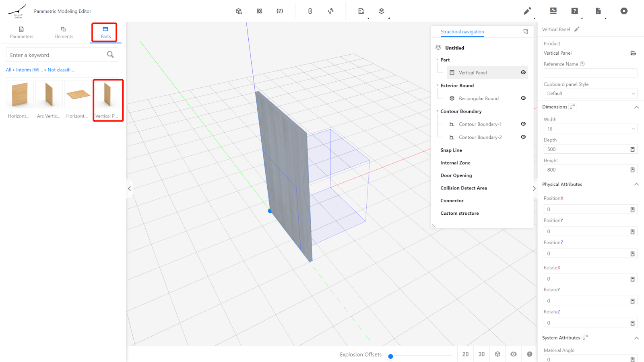Click the pencil icon beside Vertical Panel title
This screenshot has width=644, height=362.
tap(577, 29)
